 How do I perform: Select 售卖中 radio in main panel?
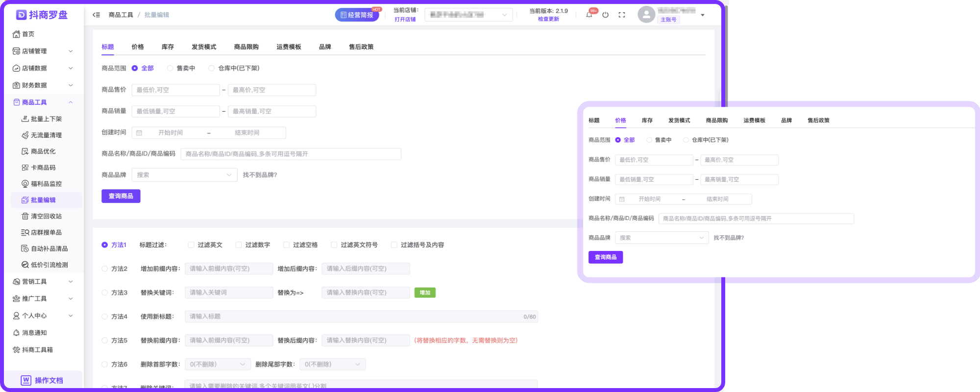pyautogui.click(x=170, y=69)
